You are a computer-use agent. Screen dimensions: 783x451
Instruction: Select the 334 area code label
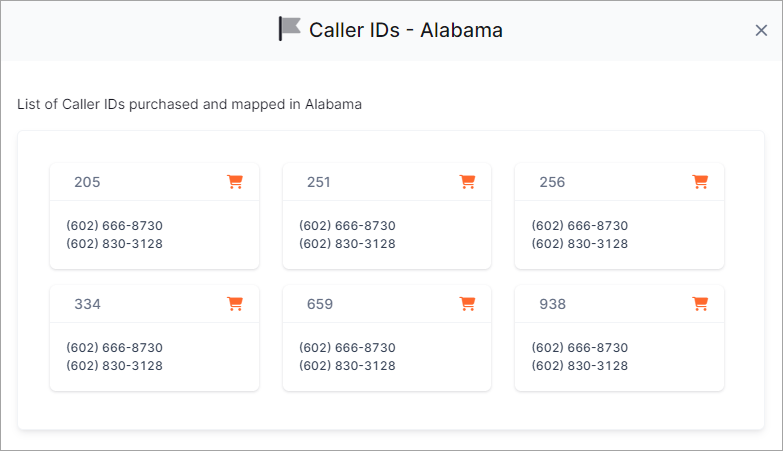87,304
